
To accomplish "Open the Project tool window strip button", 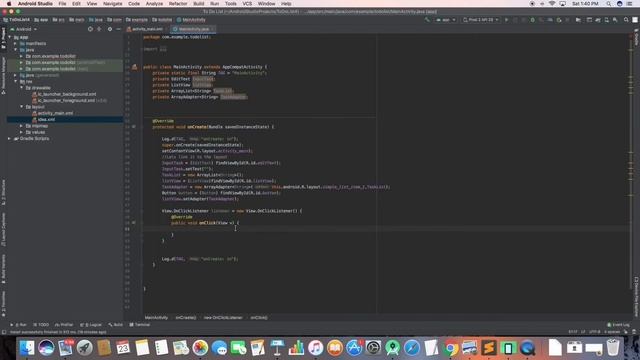I will (x=3, y=38).
